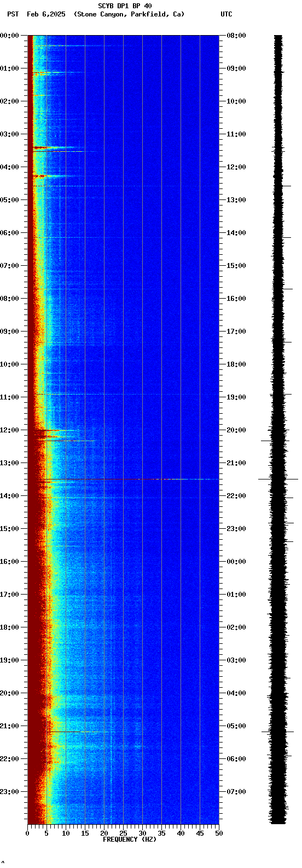302x868 pixels.
Task: Select the 03:00 label on the PST axis
Action: [x=10, y=134]
